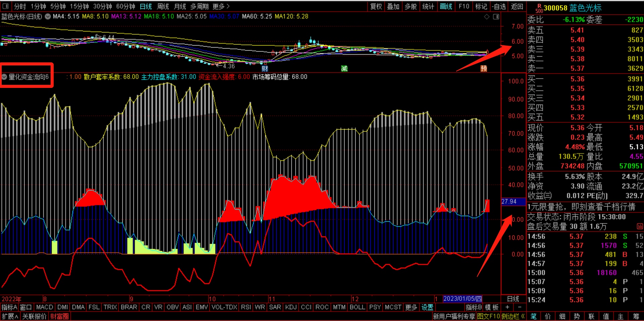
Task: Click the 复权 adjustment button
Action: pos(376,6)
